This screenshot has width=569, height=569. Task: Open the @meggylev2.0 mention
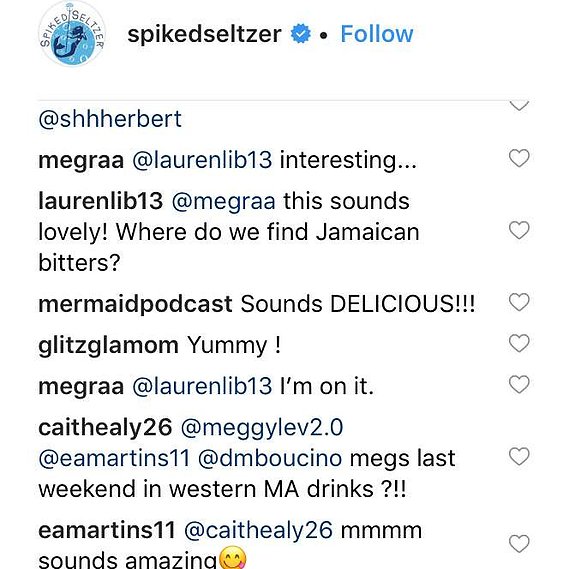coord(262,428)
